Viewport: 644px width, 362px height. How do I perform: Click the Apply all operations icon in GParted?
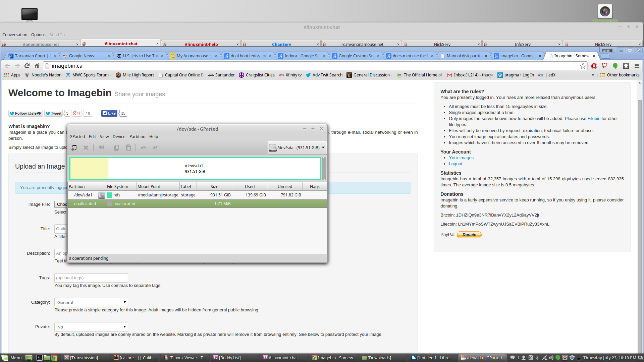tap(155, 147)
